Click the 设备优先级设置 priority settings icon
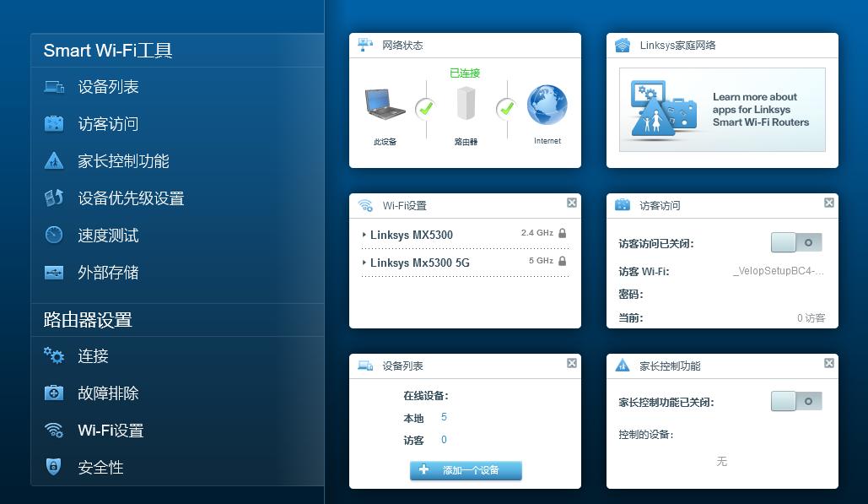The image size is (868, 504). (x=53, y=198)
